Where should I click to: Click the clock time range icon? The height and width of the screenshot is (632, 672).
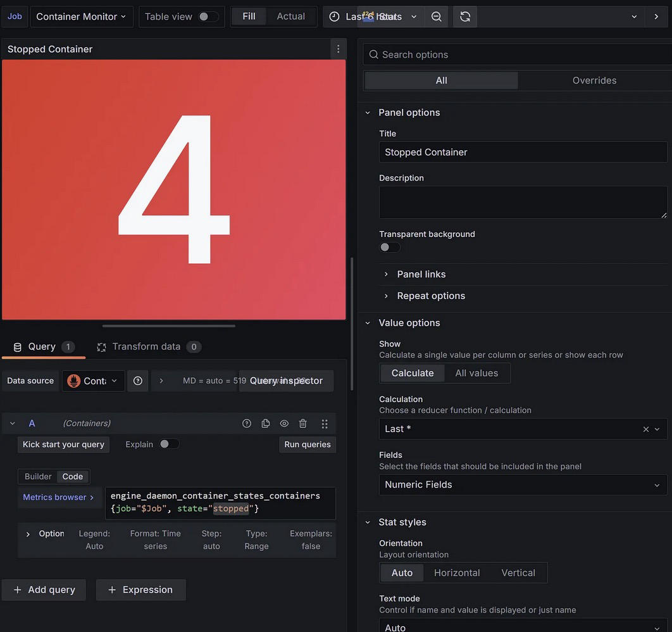334,16
